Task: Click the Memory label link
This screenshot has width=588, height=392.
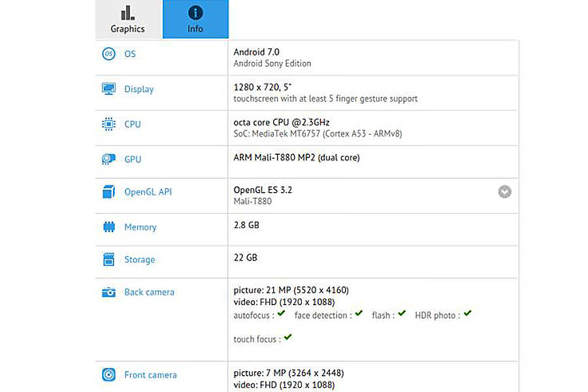Action: [x=140, y=227]
